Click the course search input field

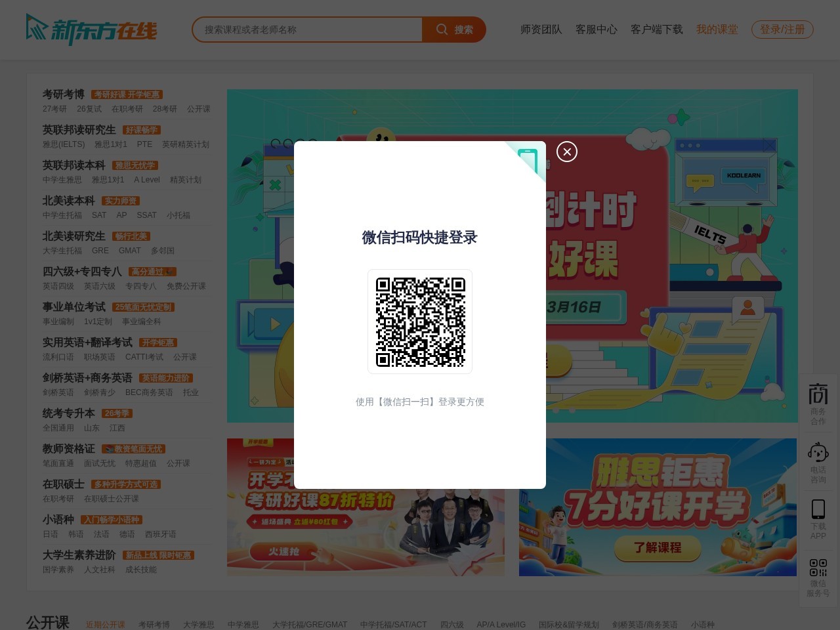click(x=307, y=30)
